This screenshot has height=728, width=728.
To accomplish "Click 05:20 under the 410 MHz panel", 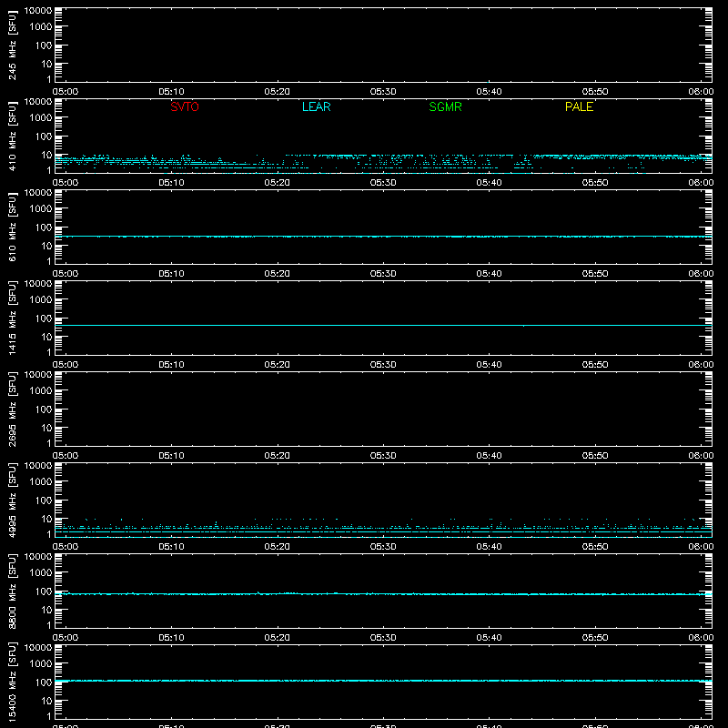I will [278, 183].
